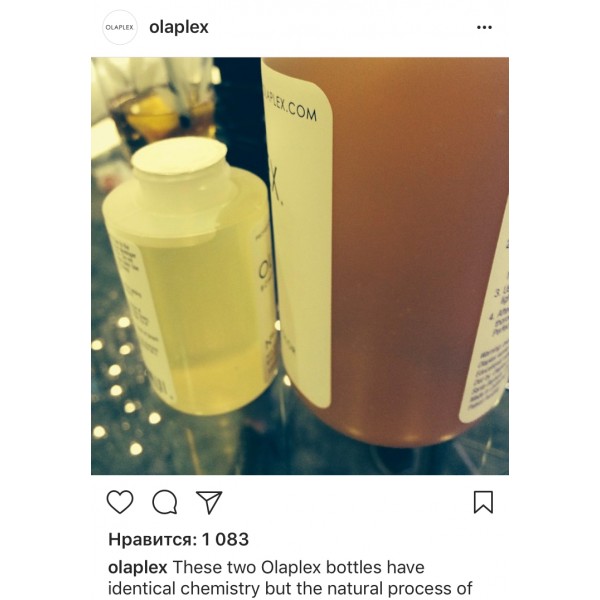600x600 pixels.
Task: Open the post photo of two bottles
Action: click(x=300, y=266)
